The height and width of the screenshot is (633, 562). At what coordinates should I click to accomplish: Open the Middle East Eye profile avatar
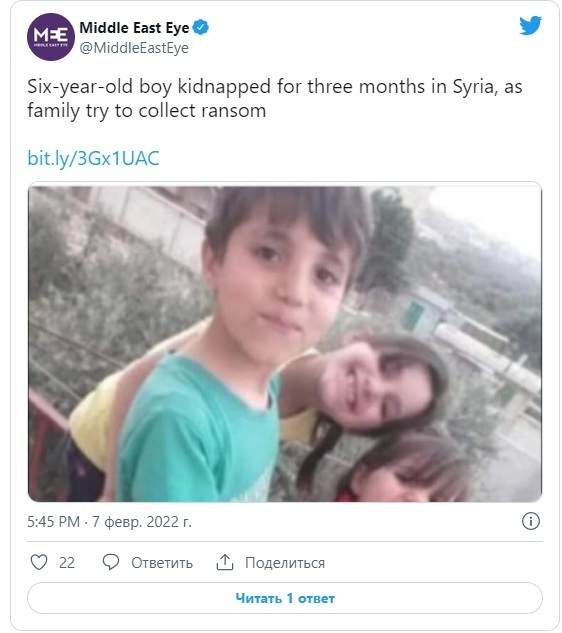click(x=51, y=37)
